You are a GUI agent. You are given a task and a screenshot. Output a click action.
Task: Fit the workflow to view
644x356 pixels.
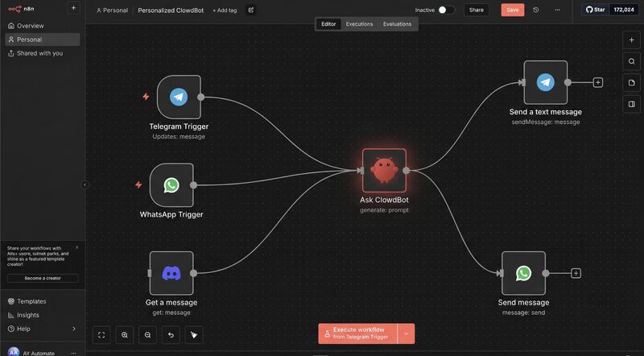tap(101, 334)
